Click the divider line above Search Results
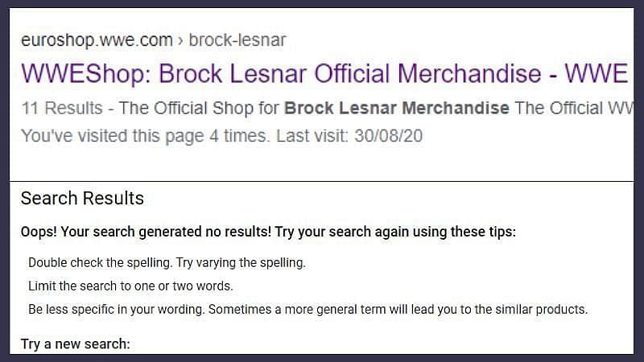Viewport: 644px width, 362px height. pyautogui.click(x=322, y=182)
